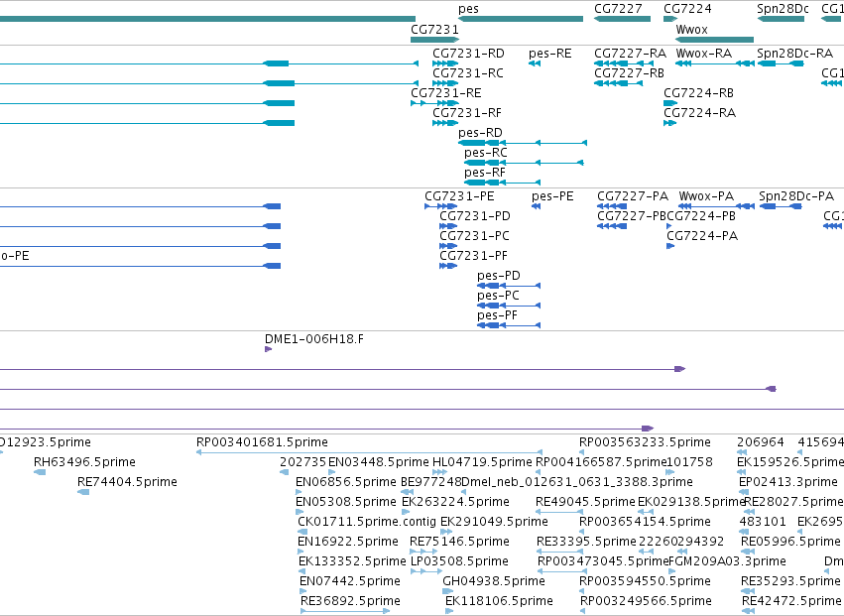The width and height of the screenshot is (844, 616).
Task: Open the EK118106.5prime EST label
Action: pyautogui.click(x=499, y=601)
